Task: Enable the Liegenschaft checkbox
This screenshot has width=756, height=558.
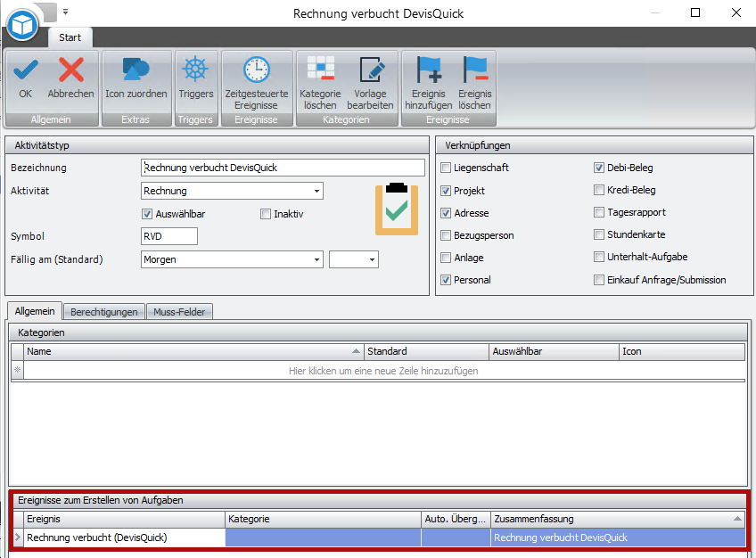Action: coord(446,168)
